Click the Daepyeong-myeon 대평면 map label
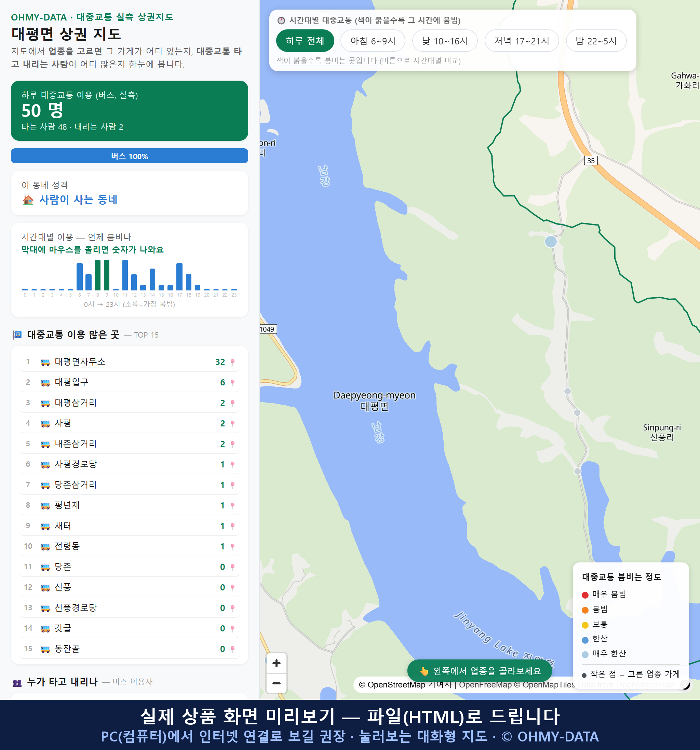Screen dimensions: 700x750 [x=374, y=401]
